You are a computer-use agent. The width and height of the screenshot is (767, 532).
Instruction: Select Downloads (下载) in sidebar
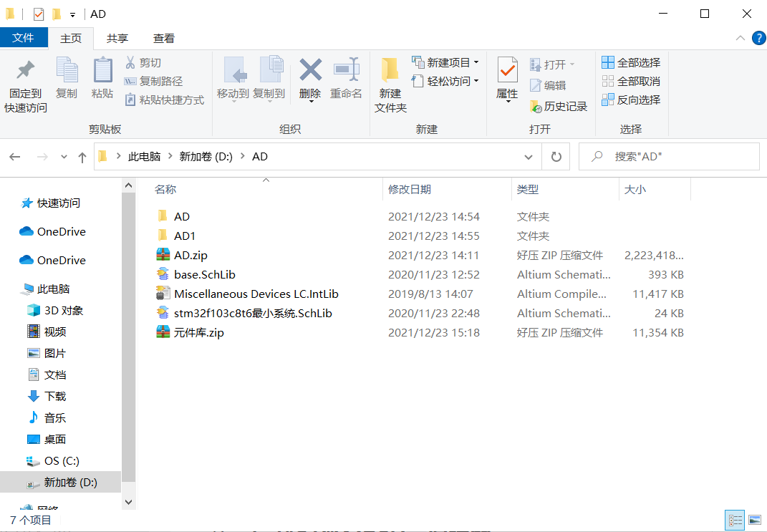pyautogui.click(x=47, y=397)
